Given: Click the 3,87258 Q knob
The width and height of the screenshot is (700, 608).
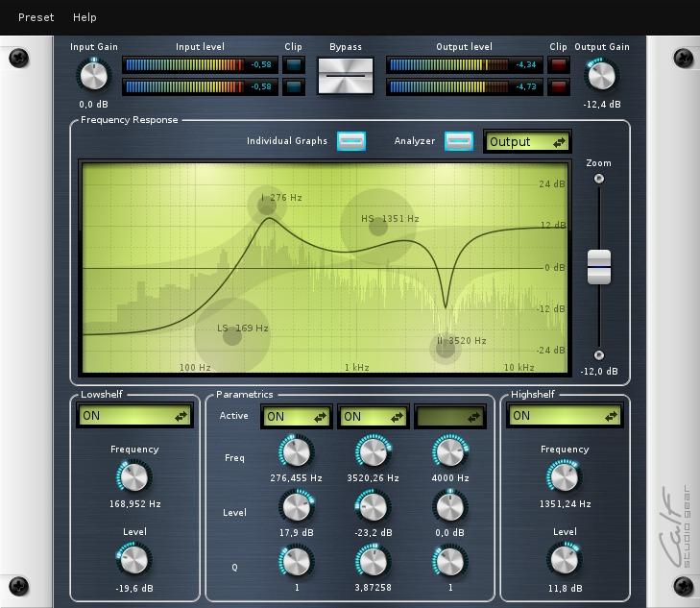Looking at the screenshot, I should pyautogui.click(x=374, y=562).
